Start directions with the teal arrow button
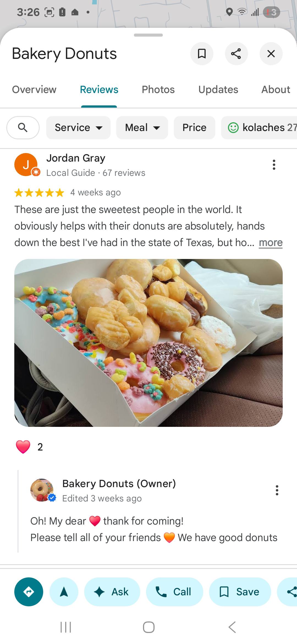297x644 pixels. coord(29,592)
